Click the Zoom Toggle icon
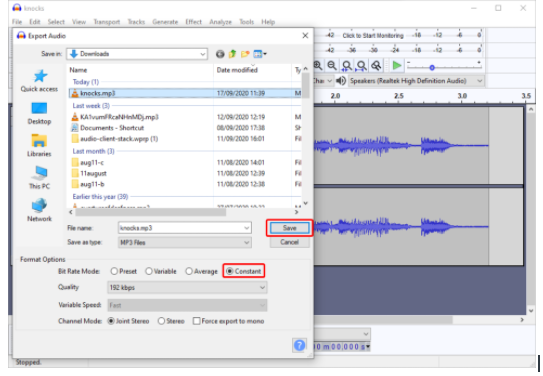Image resolution: width=543 pixels, height=376 pixels. pos(376,65)
